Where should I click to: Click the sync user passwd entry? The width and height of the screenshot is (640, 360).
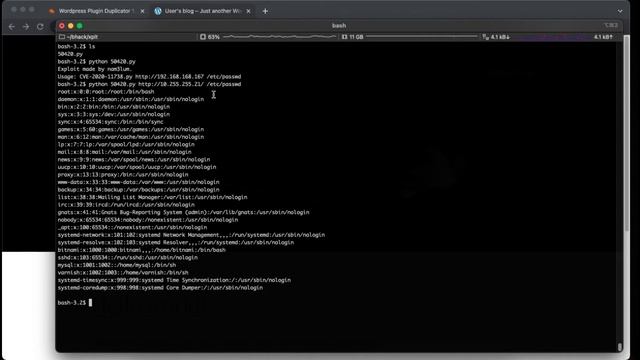[110, 122]
